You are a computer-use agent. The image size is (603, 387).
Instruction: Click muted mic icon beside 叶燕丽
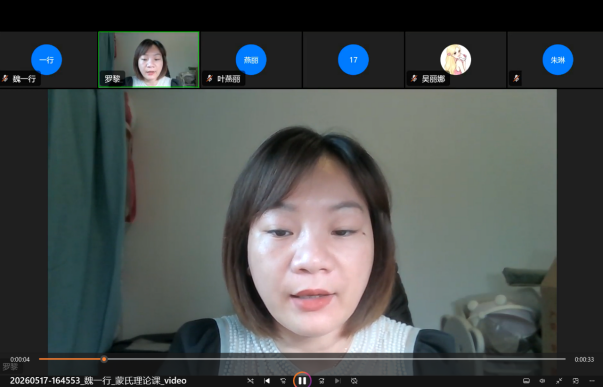tap(210, 78)
